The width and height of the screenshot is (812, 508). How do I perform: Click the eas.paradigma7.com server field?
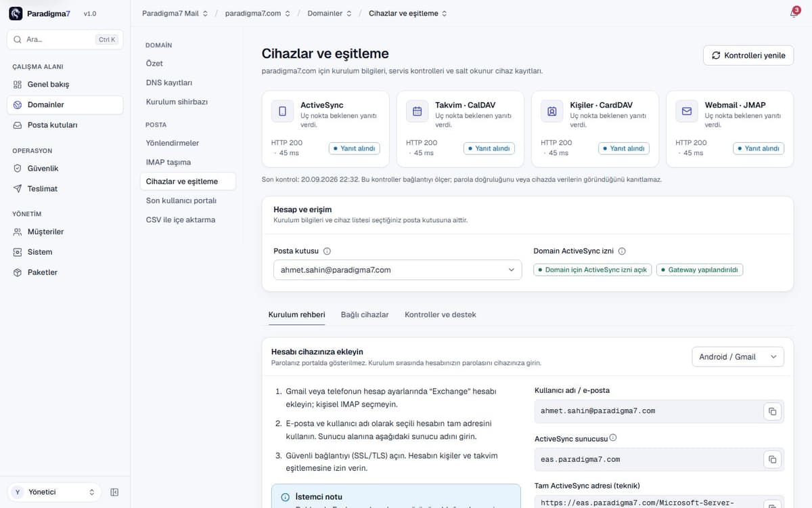click(x=659, y=460)
